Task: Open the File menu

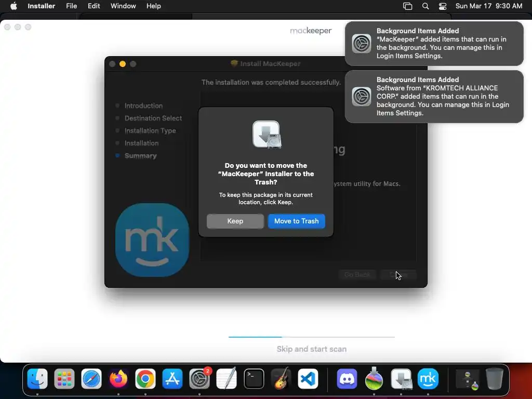Action: point(71,6)
